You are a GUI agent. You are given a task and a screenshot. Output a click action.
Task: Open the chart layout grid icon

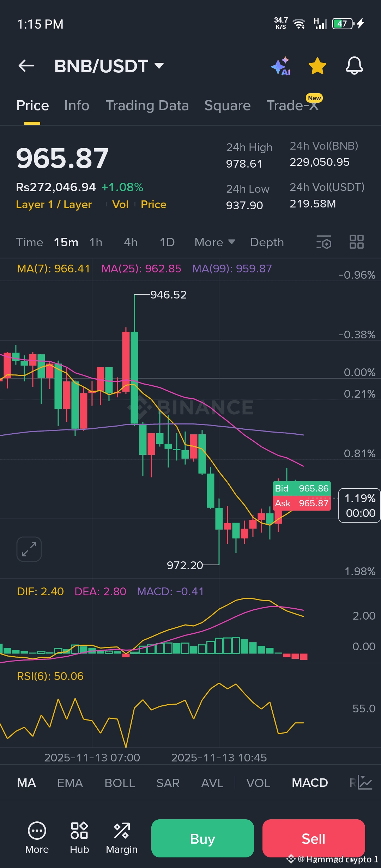click(x=356, y=242)
